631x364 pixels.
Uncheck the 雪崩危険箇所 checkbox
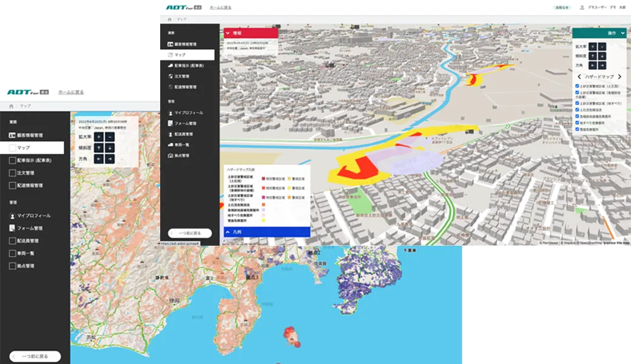(x=577, y=129)
